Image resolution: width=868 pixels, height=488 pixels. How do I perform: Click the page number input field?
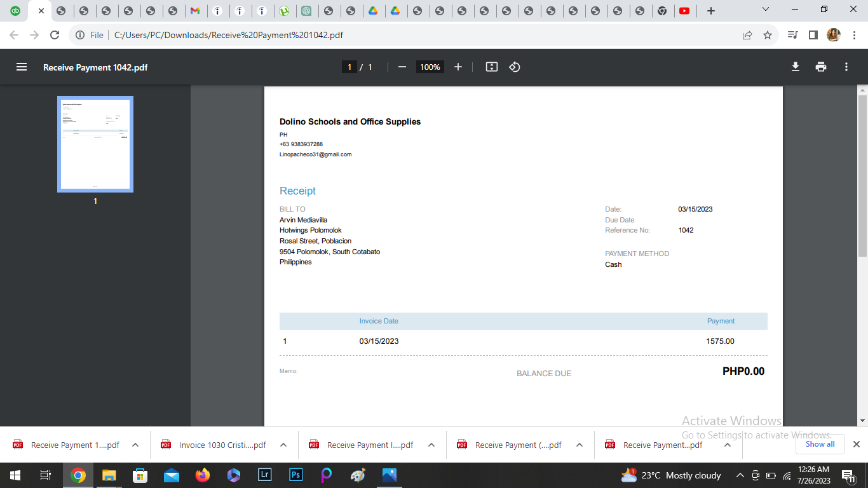pyautogui.click(x=349, y=67)
